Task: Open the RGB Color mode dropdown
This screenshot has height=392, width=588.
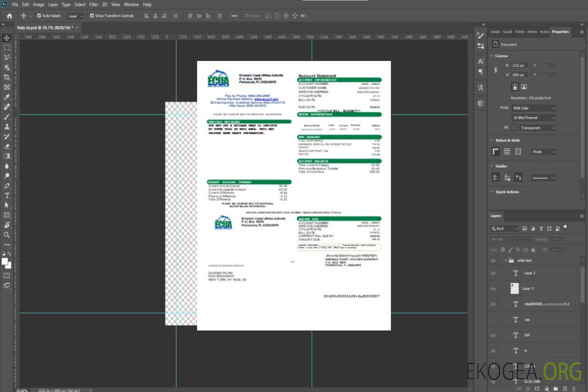Action: coord(534,108)
